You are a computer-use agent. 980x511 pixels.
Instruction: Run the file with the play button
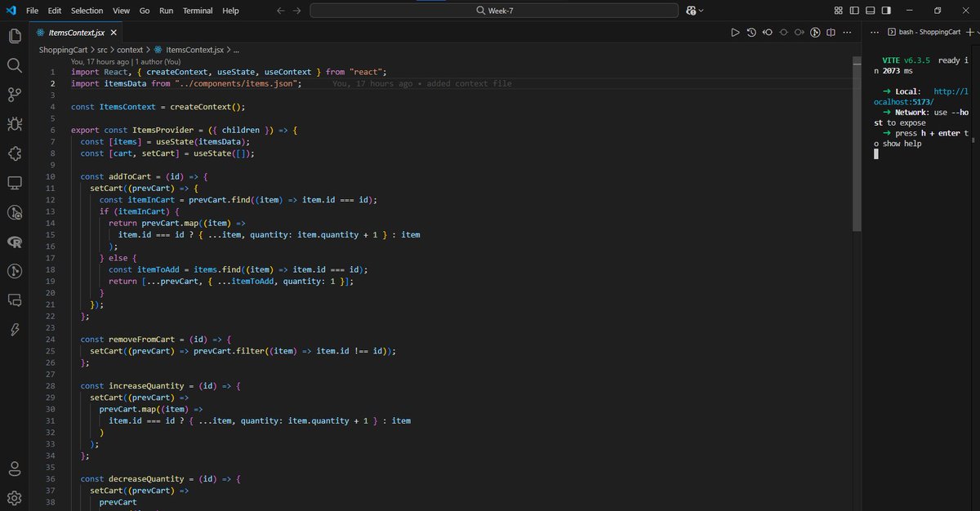coord(735,33)
